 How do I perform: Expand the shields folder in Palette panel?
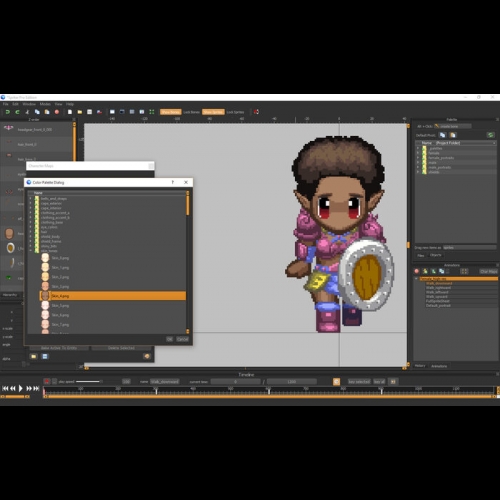click(x=418, y=172)
